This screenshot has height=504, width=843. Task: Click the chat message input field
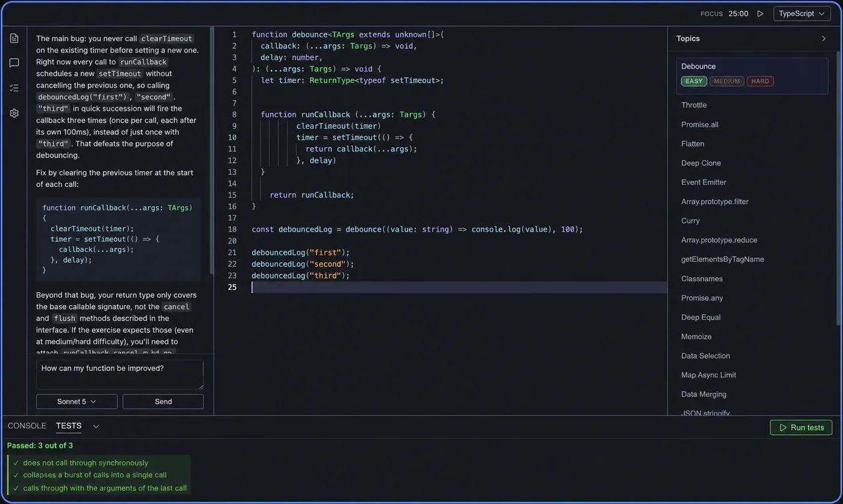(x=120, y=375)
